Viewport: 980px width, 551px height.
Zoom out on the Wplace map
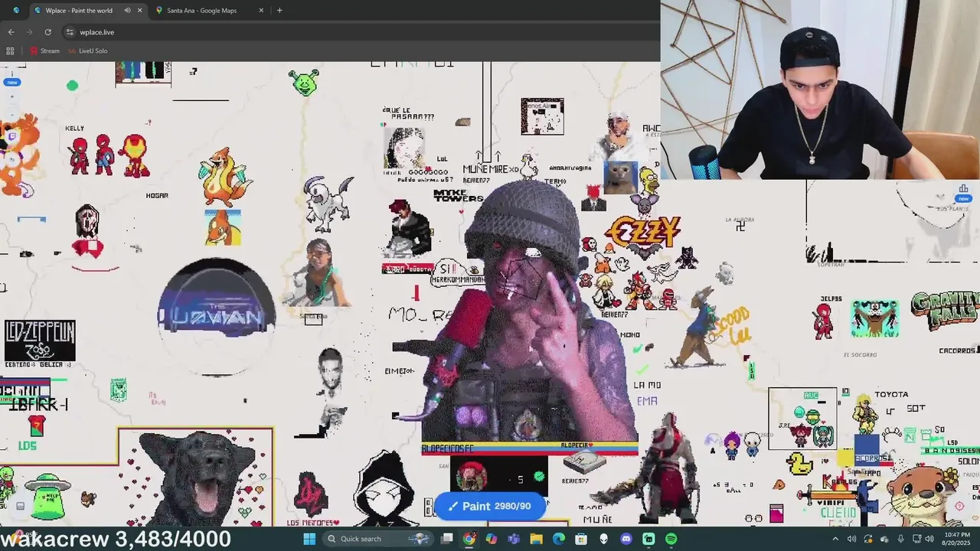coord(11,115)
